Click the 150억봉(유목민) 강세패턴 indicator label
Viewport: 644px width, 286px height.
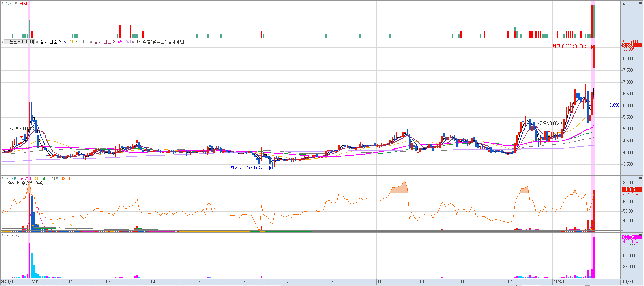click(160, 42)
